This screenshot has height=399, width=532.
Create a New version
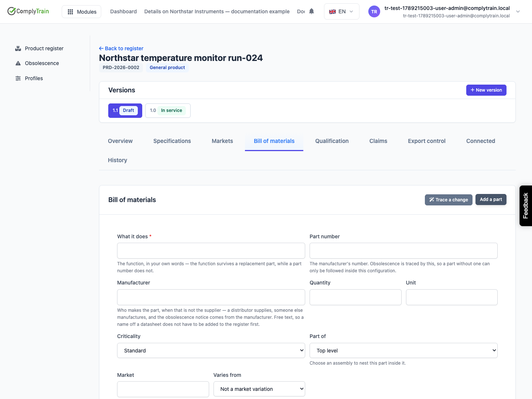486,90
